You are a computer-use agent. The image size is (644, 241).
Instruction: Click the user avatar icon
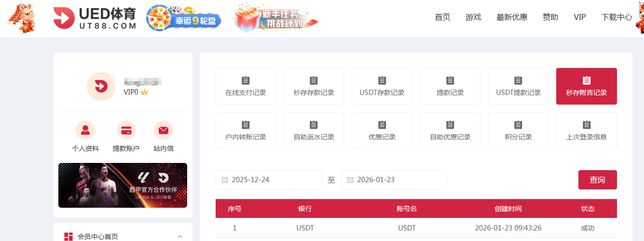101,86
